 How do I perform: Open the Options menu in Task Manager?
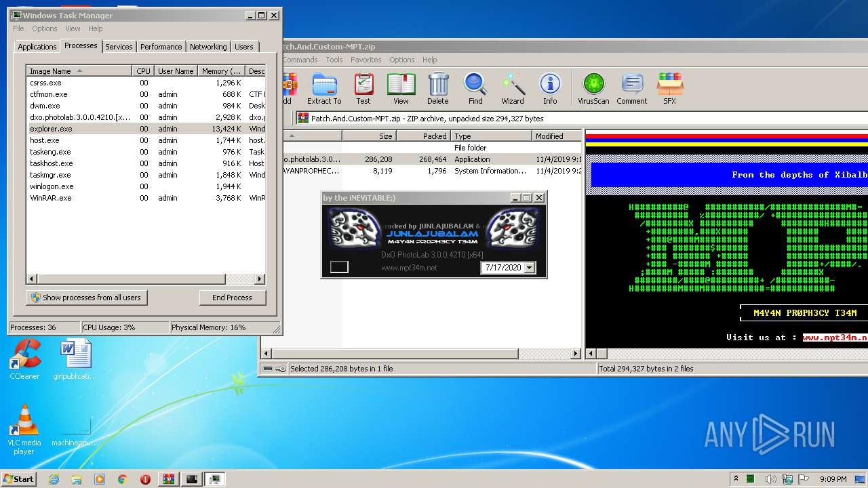45,28
